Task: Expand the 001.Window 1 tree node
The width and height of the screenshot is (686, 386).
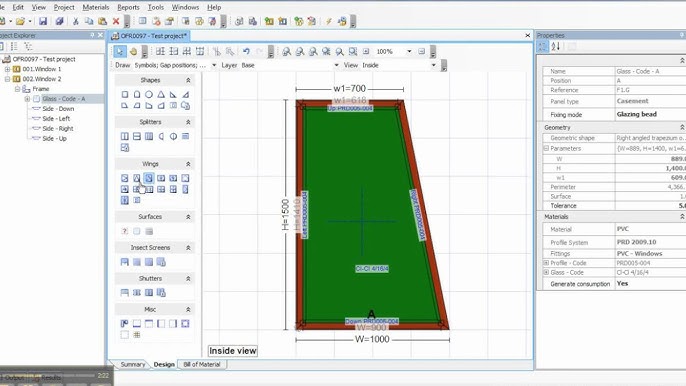Action: (x=7, y=69)
